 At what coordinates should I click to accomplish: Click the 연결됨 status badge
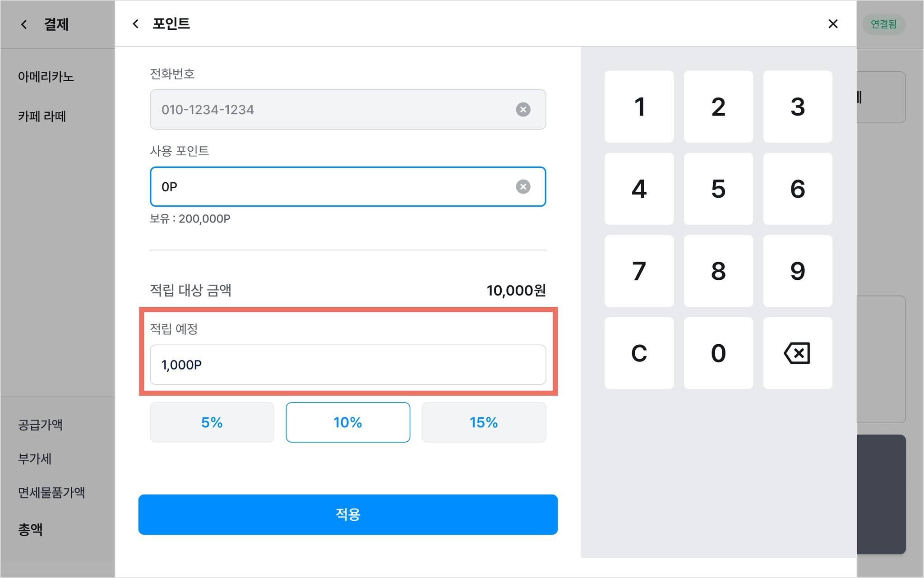tap(883, 24)
